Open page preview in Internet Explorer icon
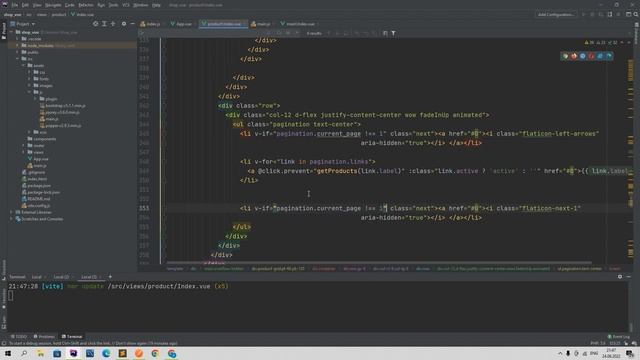The image size is (640, 360). [x=600, y=56]
